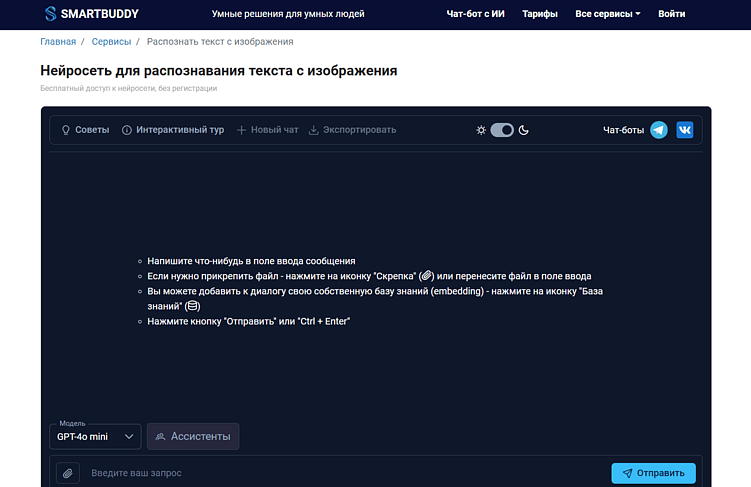Click Войти to log in
The height and width of the screenshot is (487, 751).
tap(671, 14)
